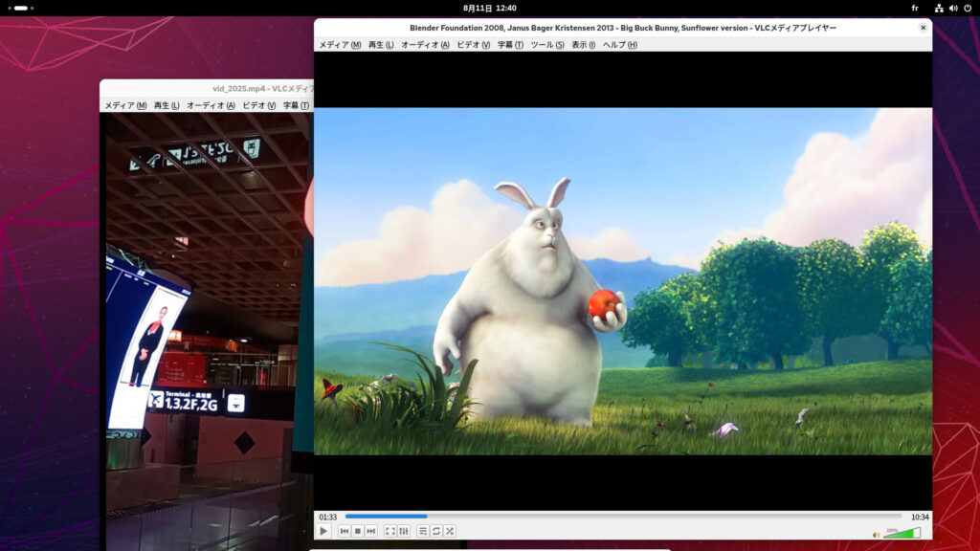The width and height of the screenshot is (980, 551).
Task: Click the network icon in top bar
Action: pyautogui.click(x=938, y=8)
